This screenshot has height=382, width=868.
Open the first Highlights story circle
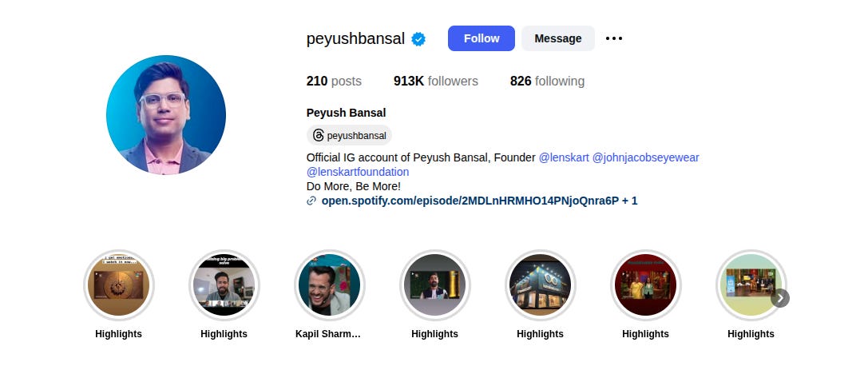118,285
